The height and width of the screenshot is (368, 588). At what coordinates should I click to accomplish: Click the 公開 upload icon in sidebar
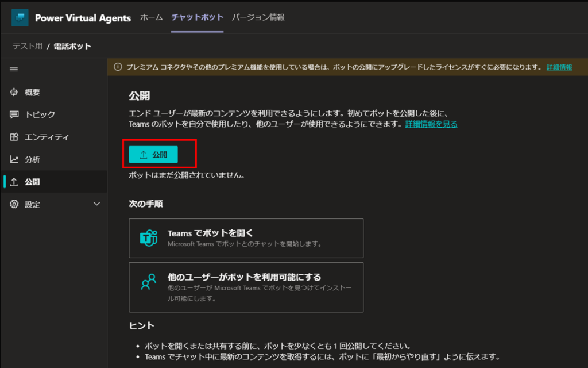click(x=14, y=182)
